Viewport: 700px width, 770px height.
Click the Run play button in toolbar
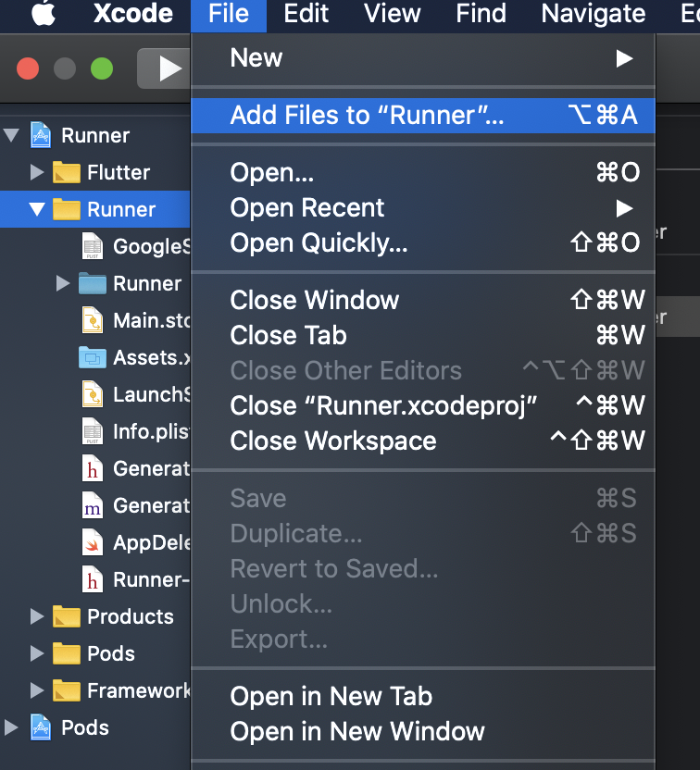[x=169, y=68]
